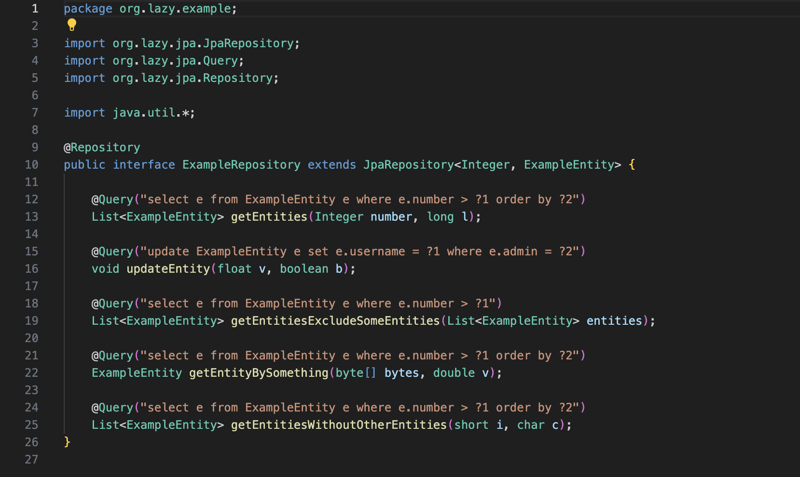Click 'Repository' in the line 5 import

point(238,78)
